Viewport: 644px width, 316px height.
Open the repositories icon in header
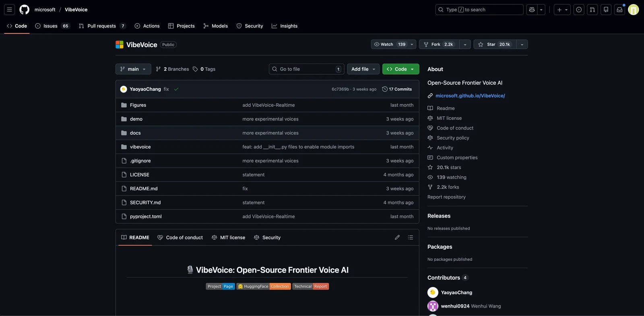coord(606,10)
